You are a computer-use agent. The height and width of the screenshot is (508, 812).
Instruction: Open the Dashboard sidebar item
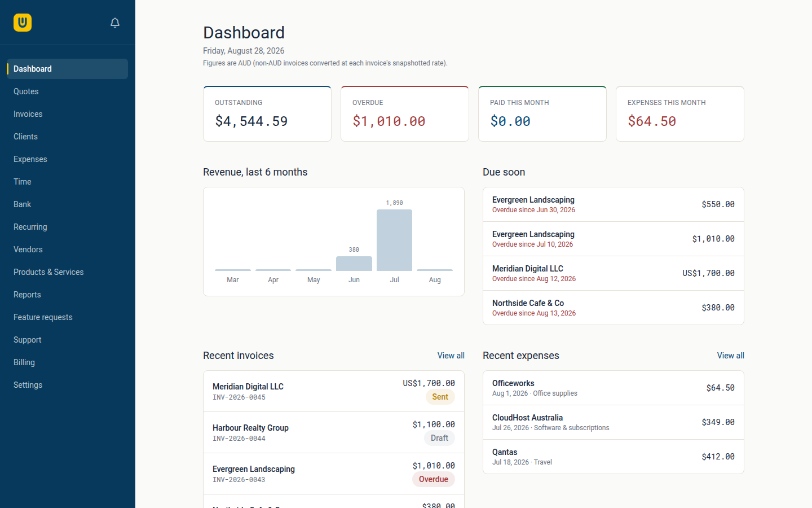(67, 69)
